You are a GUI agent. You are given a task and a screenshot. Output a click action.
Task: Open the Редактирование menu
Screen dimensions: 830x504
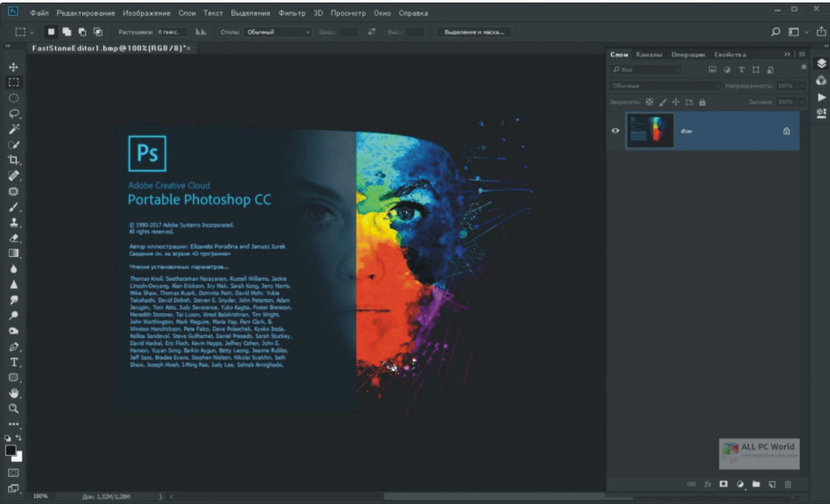point(85,12)
